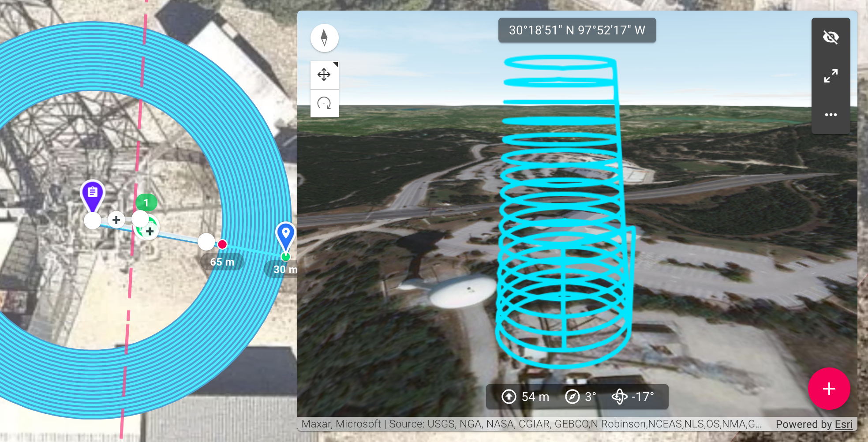Image resolution: width=868 pixels, height=442 pixels.
Task: Click the coordinates readout 30°18'51" N
Action: click(x=577, y=30)
